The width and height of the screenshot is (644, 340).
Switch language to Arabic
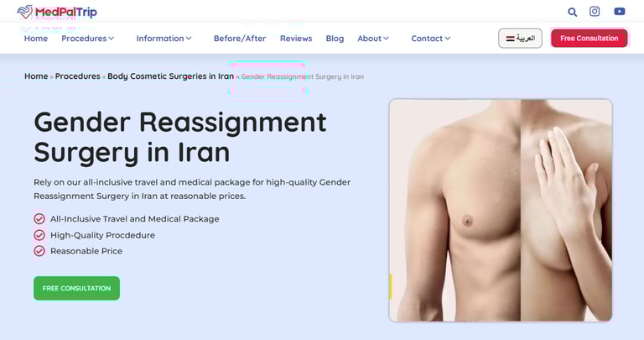coord(521,39)
